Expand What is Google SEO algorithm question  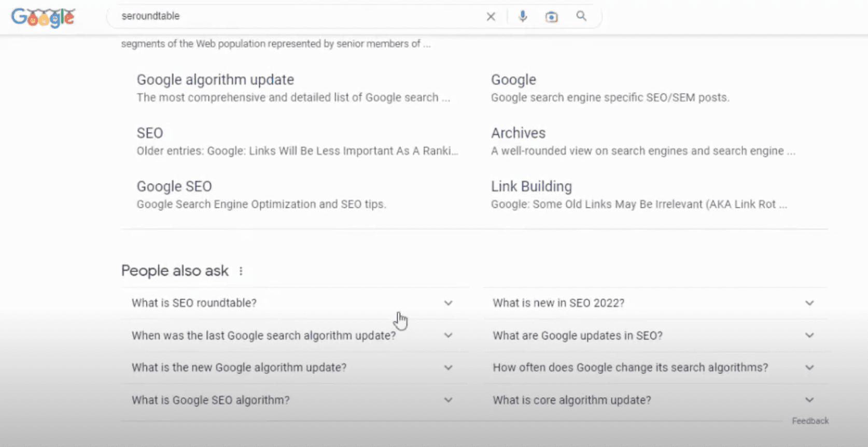click(295, 400)
